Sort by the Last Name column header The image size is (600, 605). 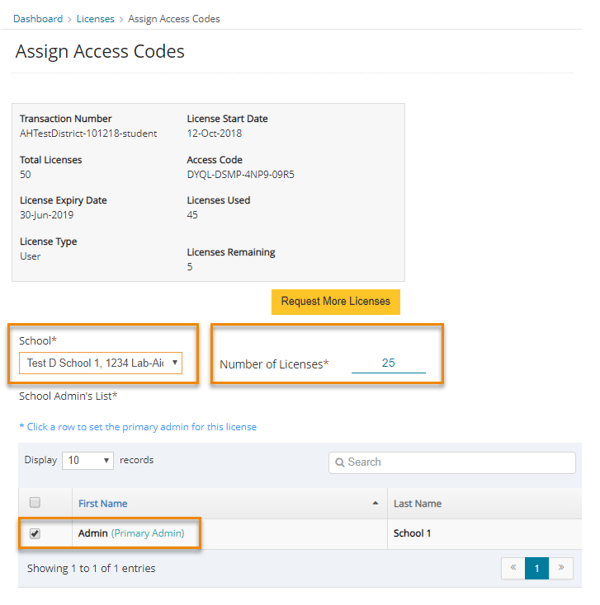point(417,503)
